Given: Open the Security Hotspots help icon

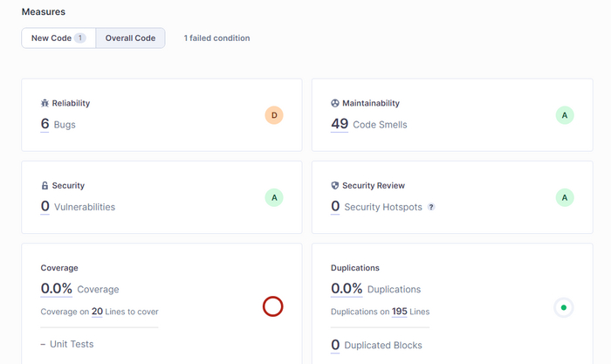Looking at the screenshot, I should pyautogui.click(x=431, y=207).
